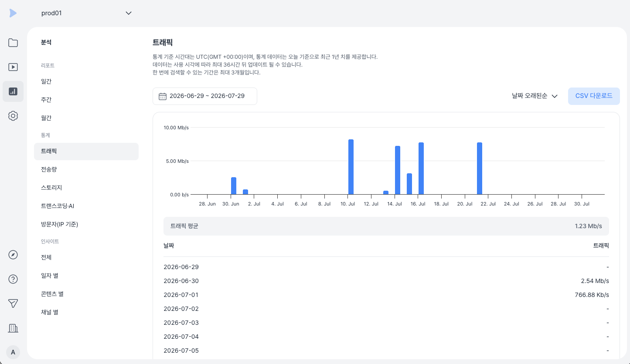
Task: Select the 트래픽 statistics item
Action: coord(86,152)
